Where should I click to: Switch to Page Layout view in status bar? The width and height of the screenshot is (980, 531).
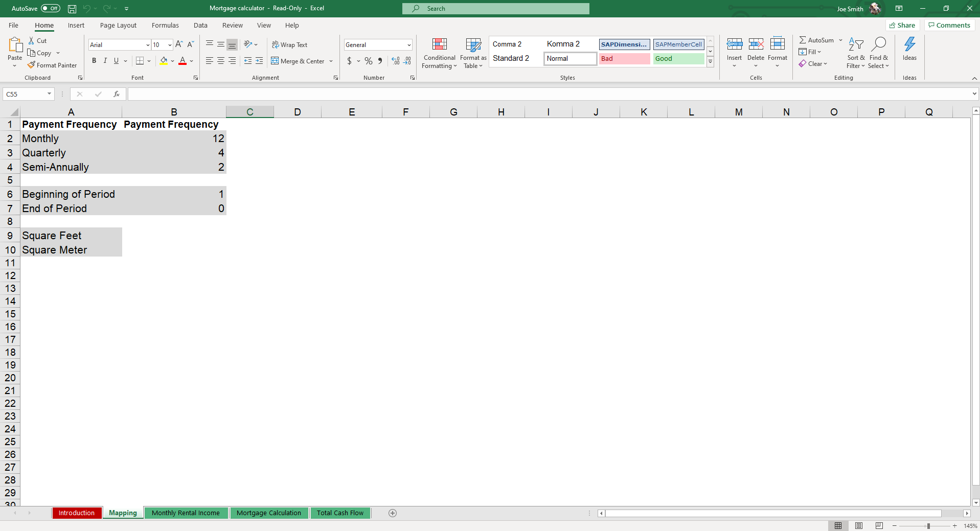pos(859,526)
